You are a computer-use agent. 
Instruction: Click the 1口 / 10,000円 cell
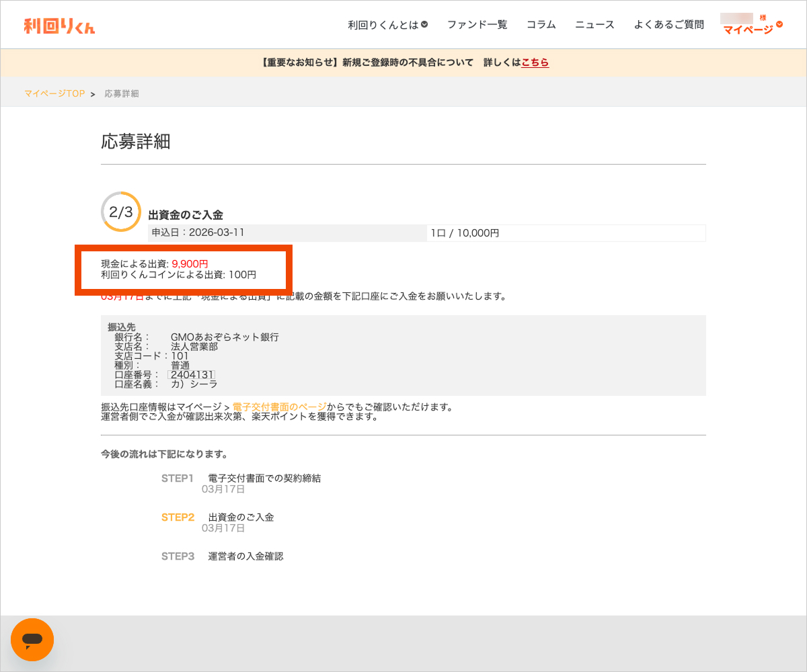[464, 233]
